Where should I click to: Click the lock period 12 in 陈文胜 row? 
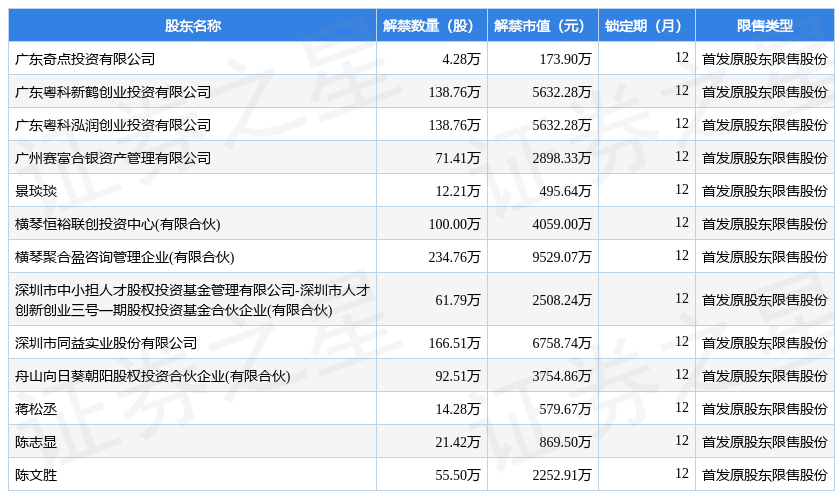682,473
